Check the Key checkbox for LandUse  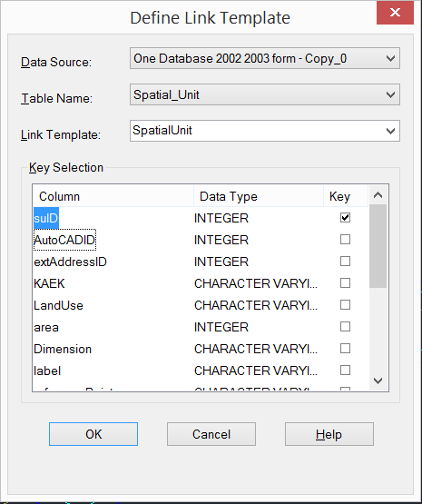345,305
